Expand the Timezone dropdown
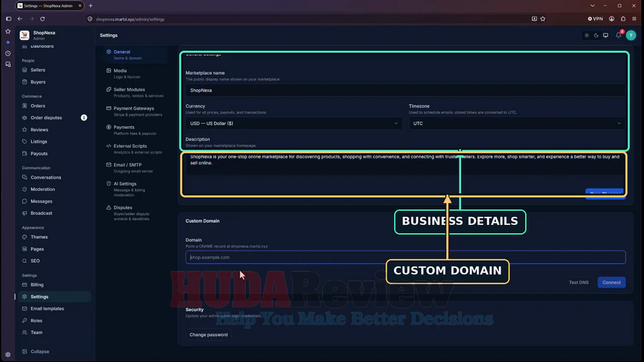This screenshot has height=362, width=644. click(x=517, y=124)
